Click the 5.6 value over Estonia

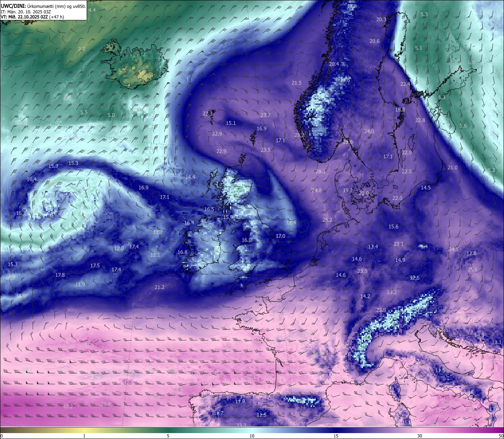tap(463, 126)
